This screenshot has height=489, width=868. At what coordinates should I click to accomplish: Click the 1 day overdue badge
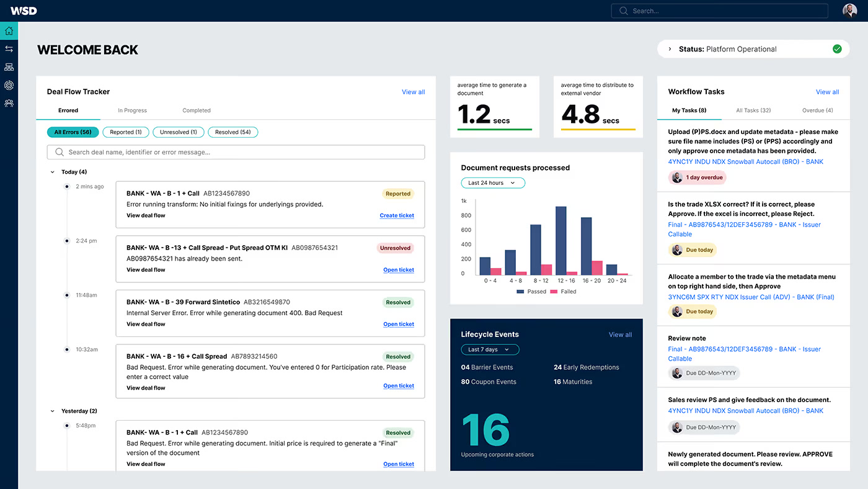(697, 177)
